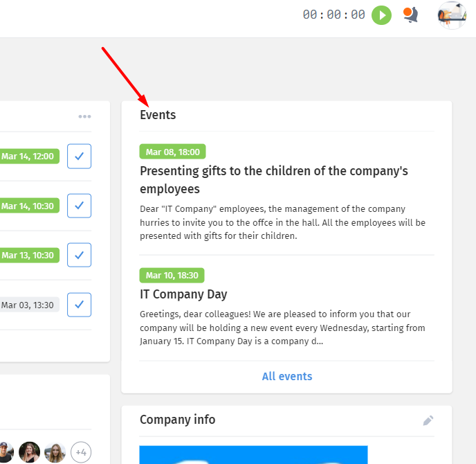The image size is (476, 464).
Task: Check off the Mar 14, 10:30 task
Action: click(80, 206)
